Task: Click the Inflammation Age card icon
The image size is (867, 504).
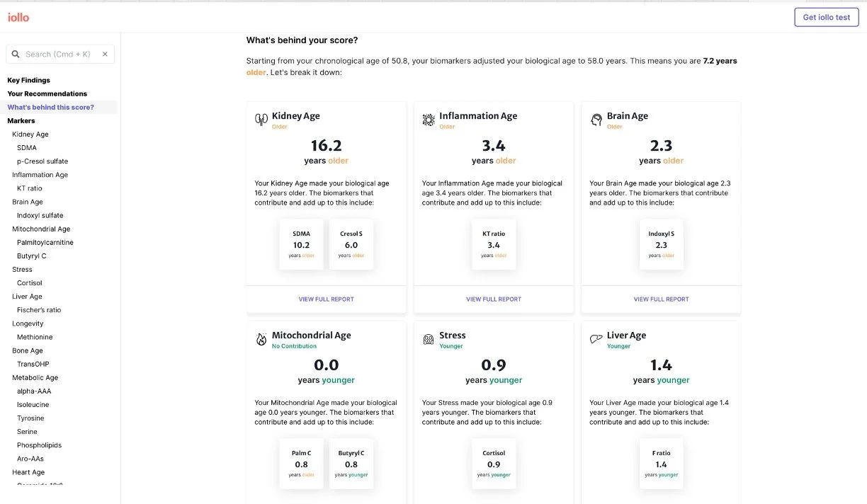Action: (428, 120)
